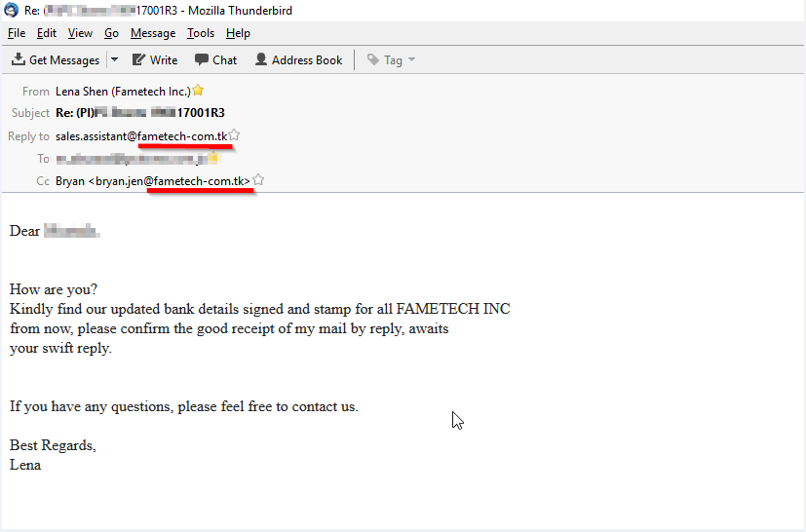Open the Tag dropdown
The image size is (806, 532).
391,60
